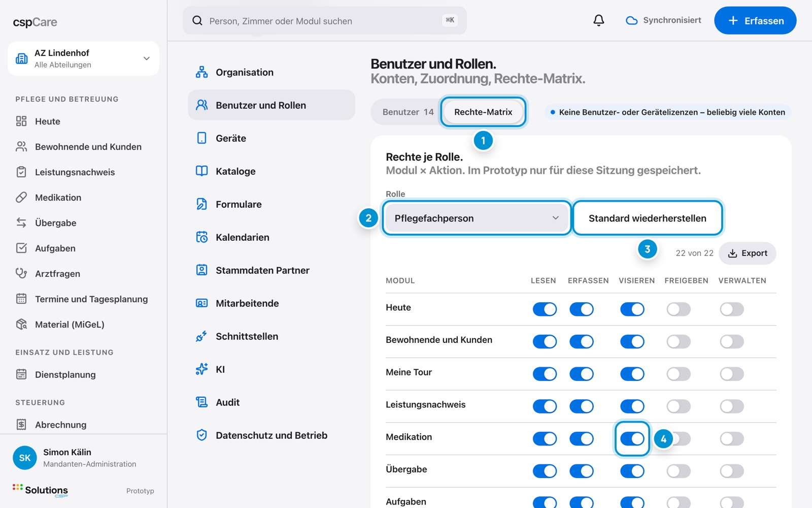Click the Medikation pill icon in sidebar
812x508 pixels.
pyautogui.click(x=21, y=198)
